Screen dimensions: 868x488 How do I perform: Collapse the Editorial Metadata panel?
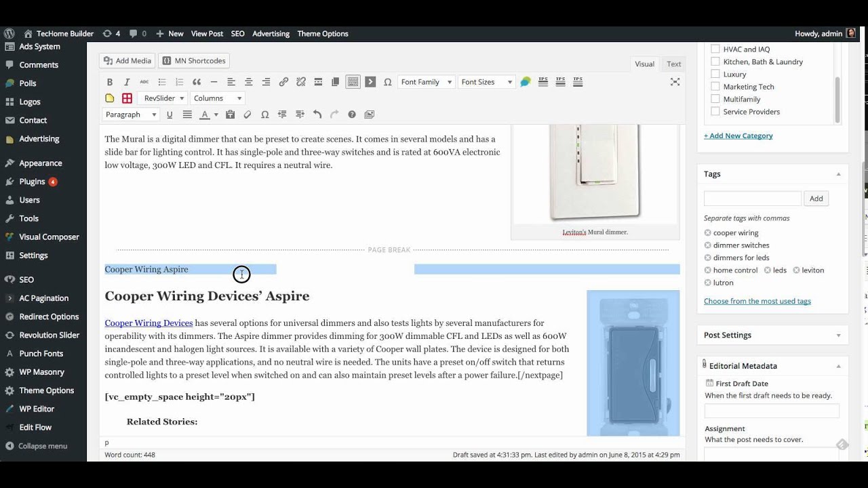pyautogui.click(x=838, y=366)
